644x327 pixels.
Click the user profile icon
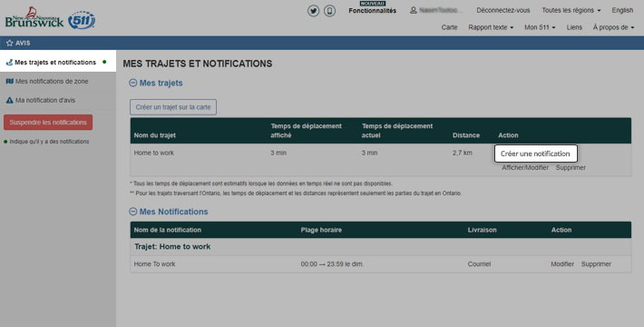pos(414,10)
